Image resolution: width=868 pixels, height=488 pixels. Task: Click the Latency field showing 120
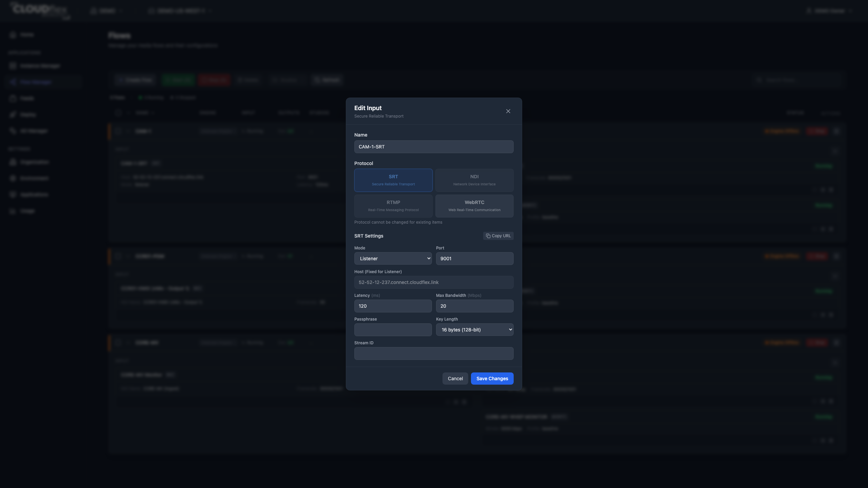pyautogui.click(x=393, y=306)
